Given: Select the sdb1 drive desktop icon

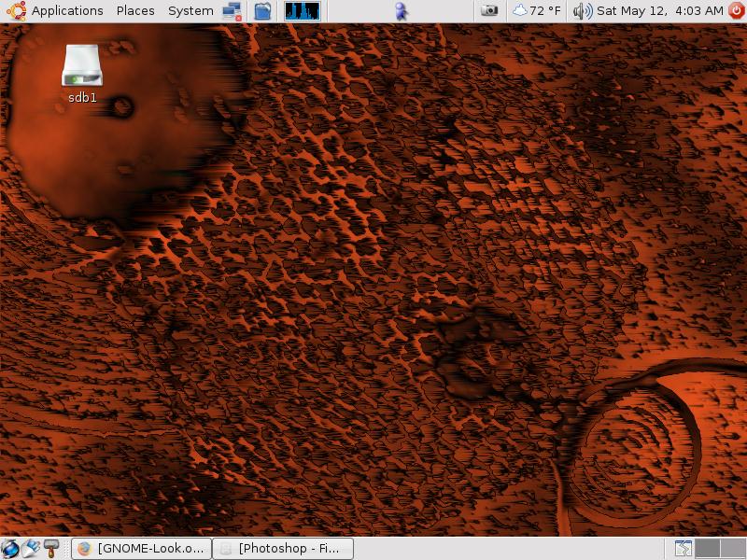Looking at the screenshot, I should point(82,74).
